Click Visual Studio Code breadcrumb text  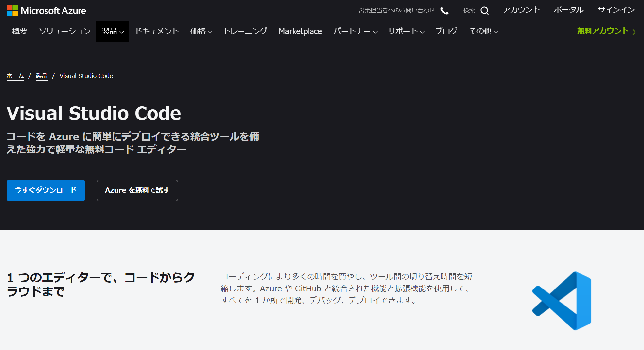[x=86, y=76]
